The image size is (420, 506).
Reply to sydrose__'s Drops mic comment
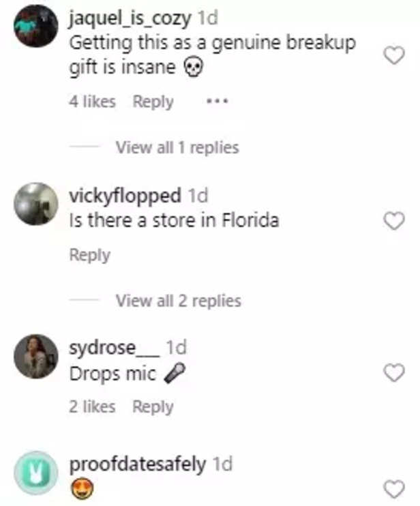[x=153, y=407]
